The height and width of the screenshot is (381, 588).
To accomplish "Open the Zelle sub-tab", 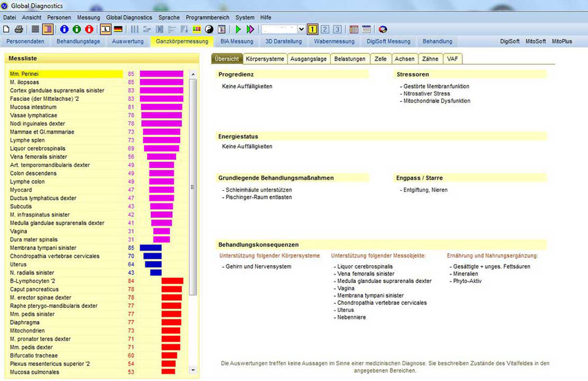I will point(381,59).
